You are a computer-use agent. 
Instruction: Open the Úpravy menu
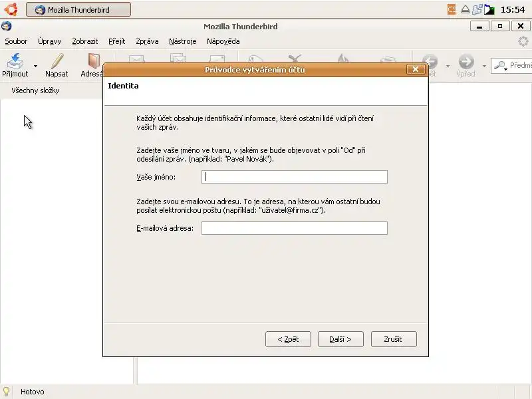[x=49, y=41]
